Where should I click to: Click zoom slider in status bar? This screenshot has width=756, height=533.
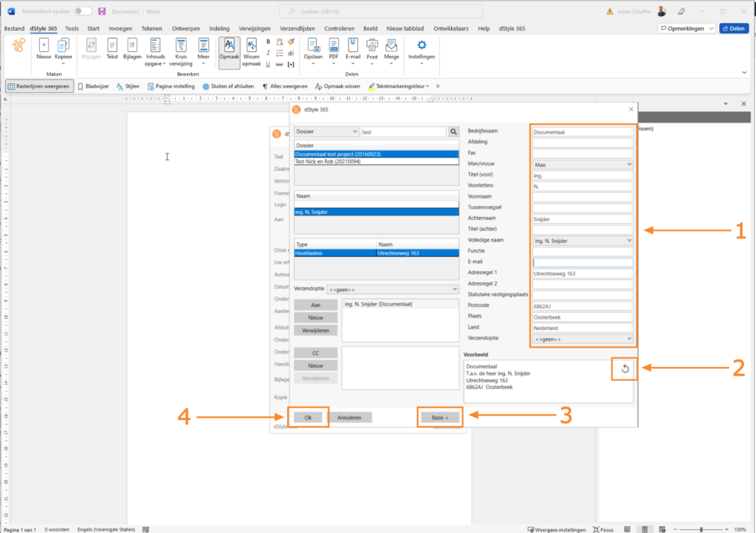pos(701,529)
